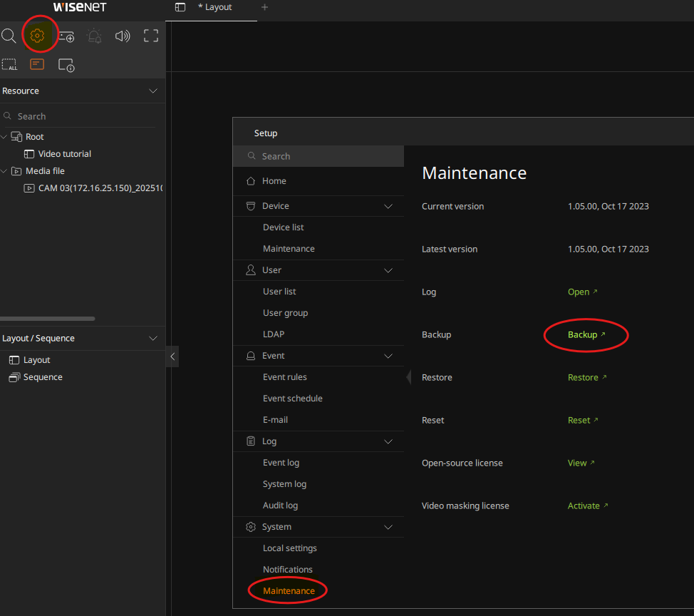Image resolution: width=694 pixels, height=616 pixels.
Task: Click the add device icon
Action: click(66, 36)
